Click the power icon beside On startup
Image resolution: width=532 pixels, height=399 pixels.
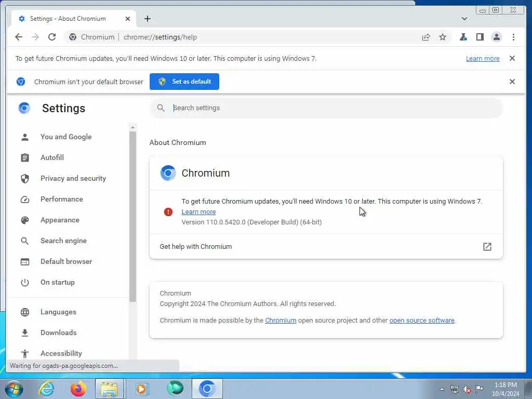[25, 282]
